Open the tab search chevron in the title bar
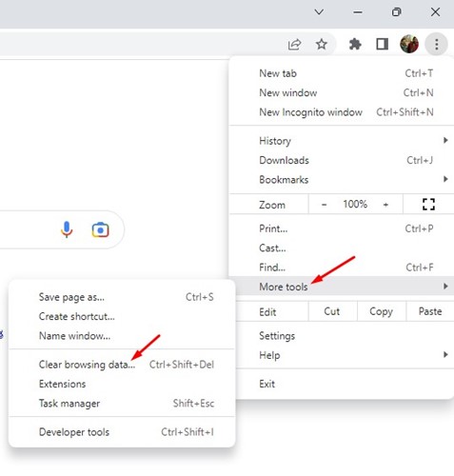Viewport: 454px width, 476px height. pyautogui.click(x=319, y=12)
